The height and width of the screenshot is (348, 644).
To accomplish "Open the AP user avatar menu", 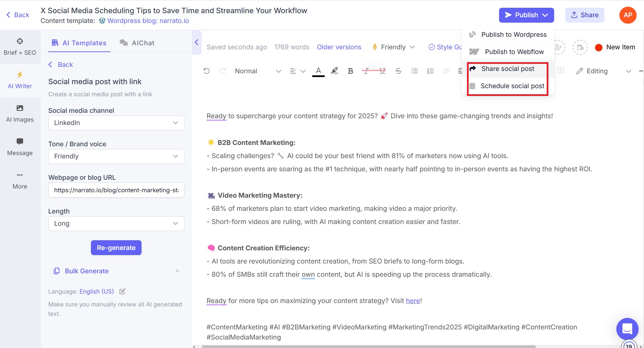I will tap(628, 15).
